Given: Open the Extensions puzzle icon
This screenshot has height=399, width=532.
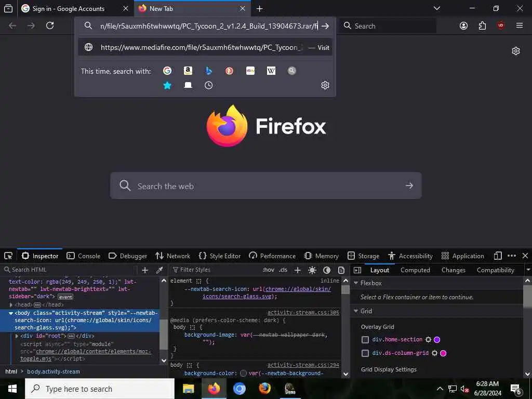Looking at the screenshot, I should pyautogui.click(x=482, y=26).
